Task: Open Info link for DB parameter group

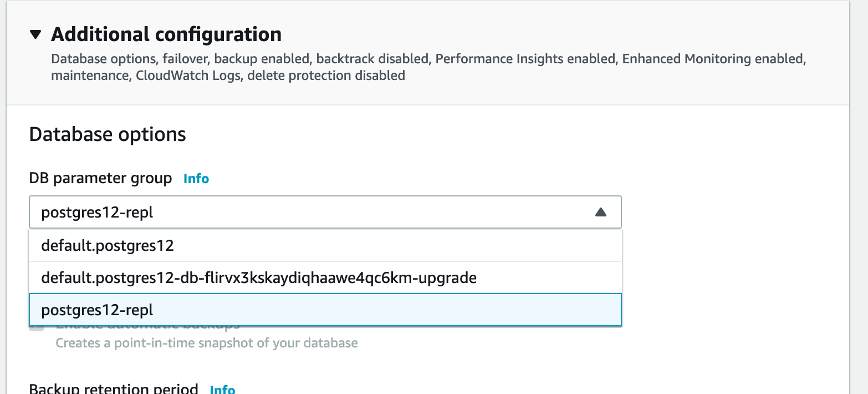Action: (x=196, y=179)
